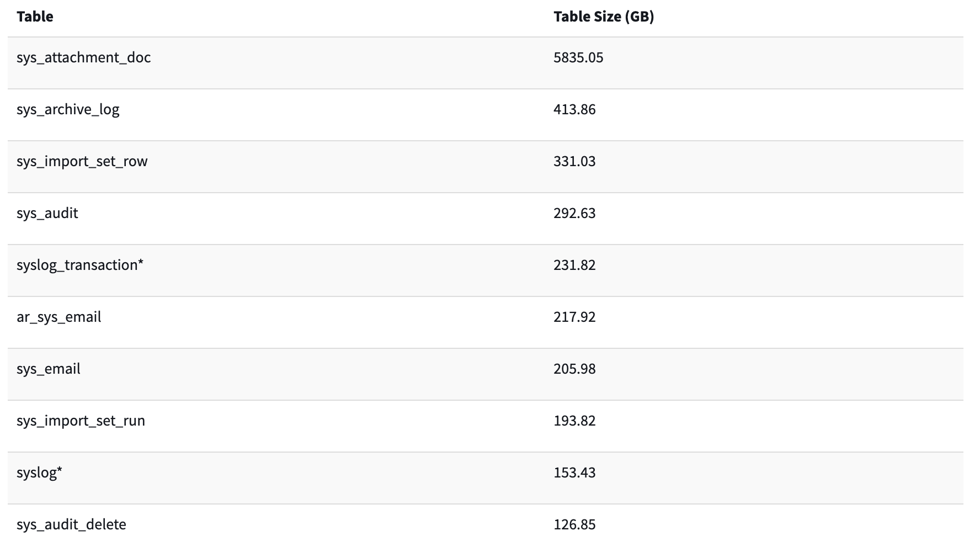Select the sys_email row name
The height and width of the screenshot is (552, 980).
(x=48, y=369)
